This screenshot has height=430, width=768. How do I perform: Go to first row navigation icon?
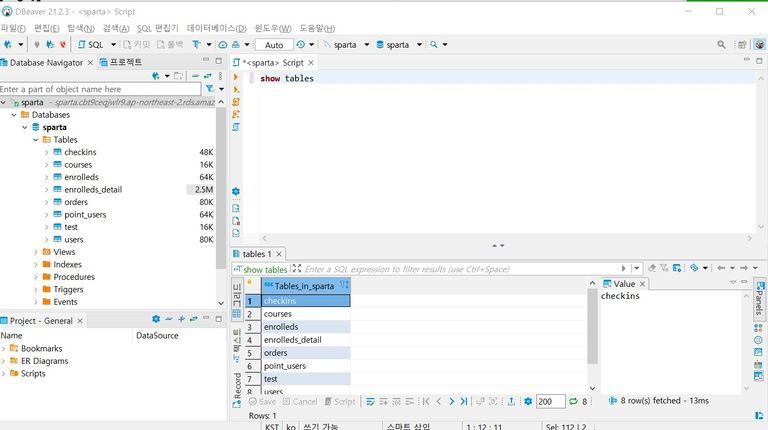click(426, 402)
